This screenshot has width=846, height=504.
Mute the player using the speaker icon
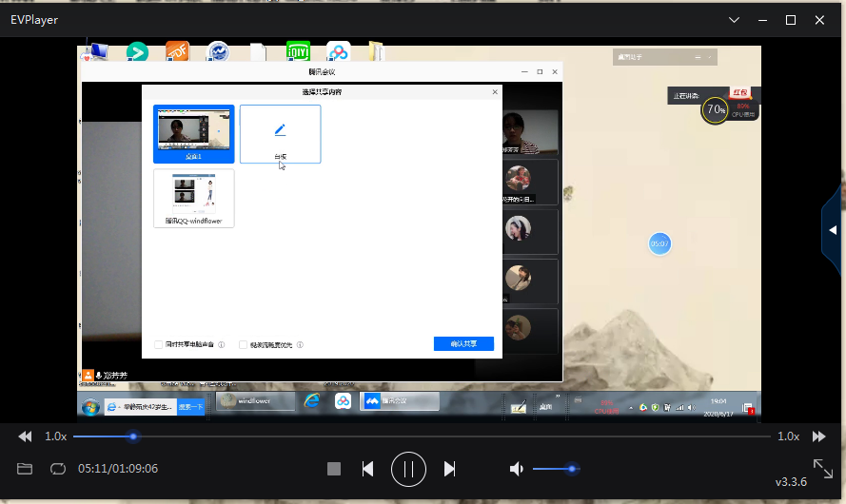tap(517, 469)
